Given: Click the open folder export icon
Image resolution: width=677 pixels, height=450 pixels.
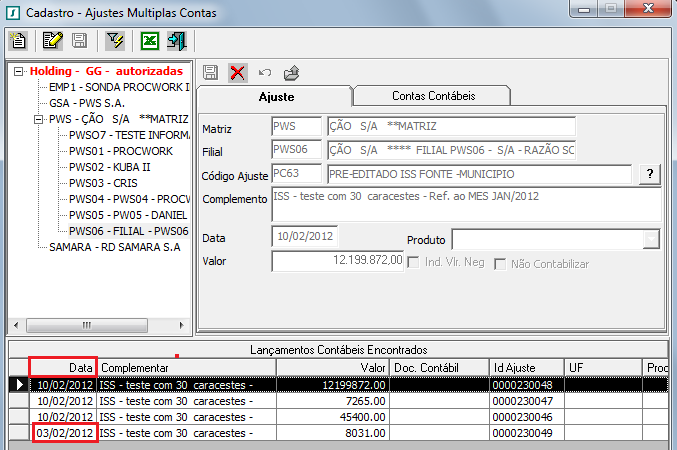Looking at the screenshot, I should tap(291, 72).
